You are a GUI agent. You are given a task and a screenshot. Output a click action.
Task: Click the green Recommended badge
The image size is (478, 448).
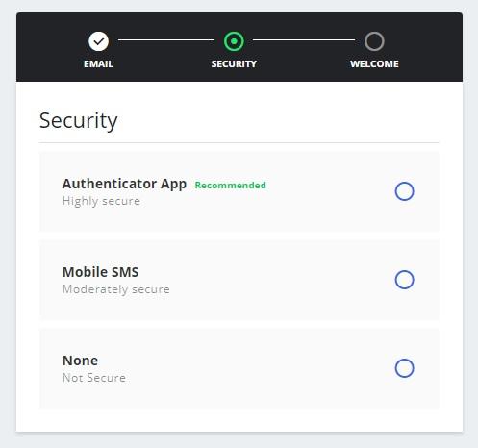click(x=231, y=186)
